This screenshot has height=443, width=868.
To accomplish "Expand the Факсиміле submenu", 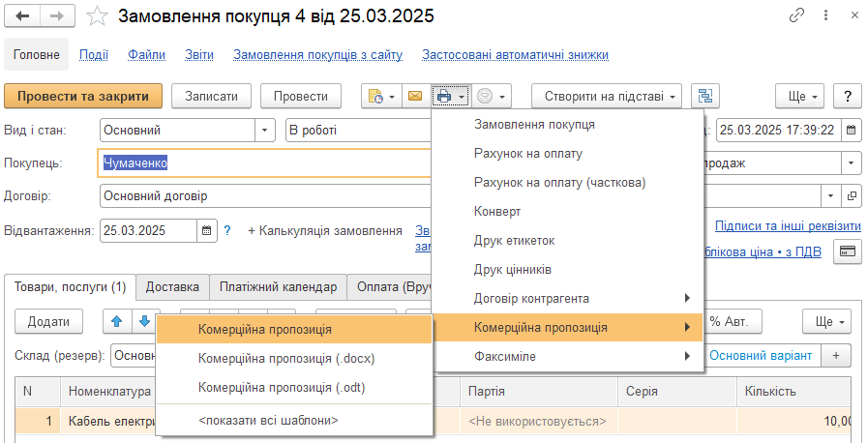I will (567, 357).
